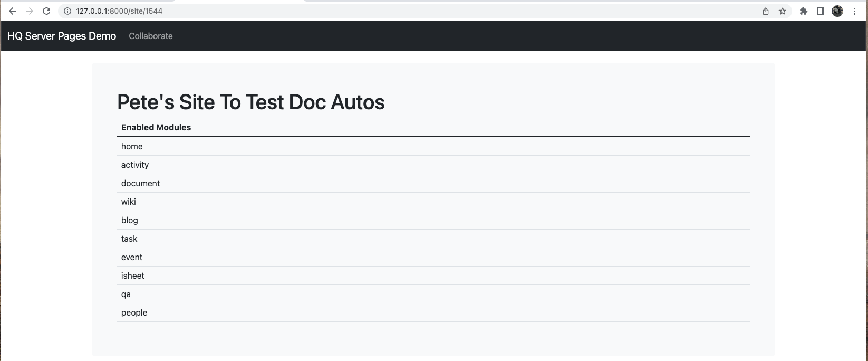Select the isheet module row
This screenshot has width=868, height=361.
[133, 275]
